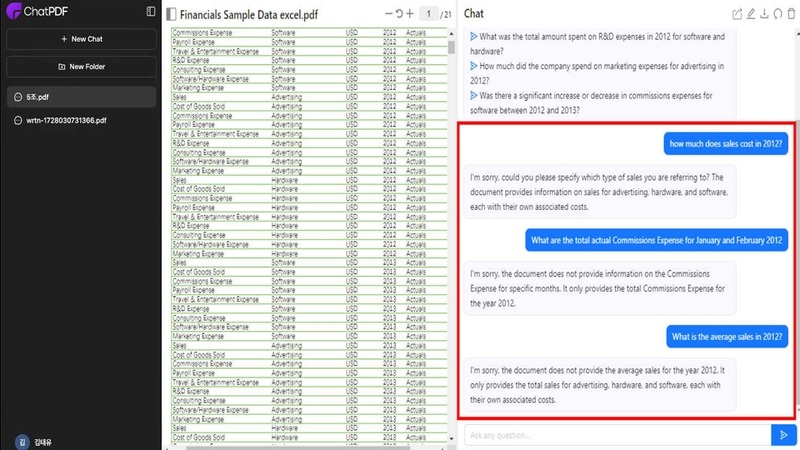The width and height of the screenshot is (800, 450).
Task: Click the arrow icon beside marketing question
Action: (x=473, y=66)
